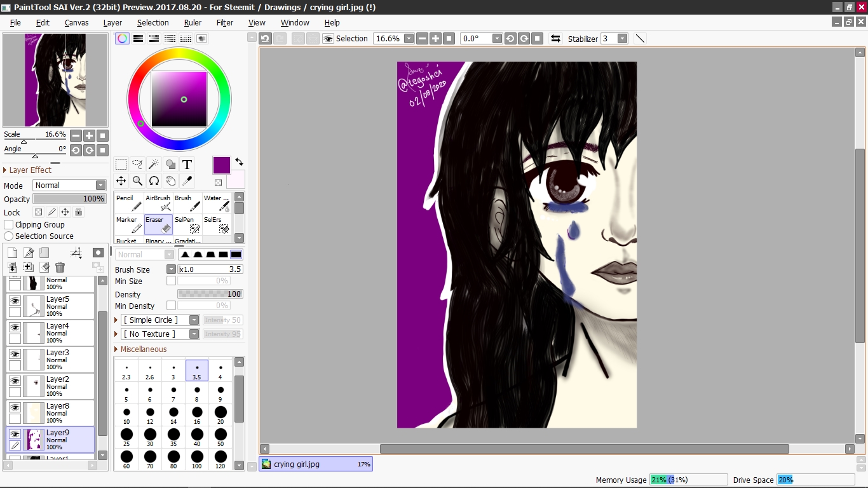The height and width of the screenshot is (488, 868).
Task: Open the File menu
Action: (15, 22)
